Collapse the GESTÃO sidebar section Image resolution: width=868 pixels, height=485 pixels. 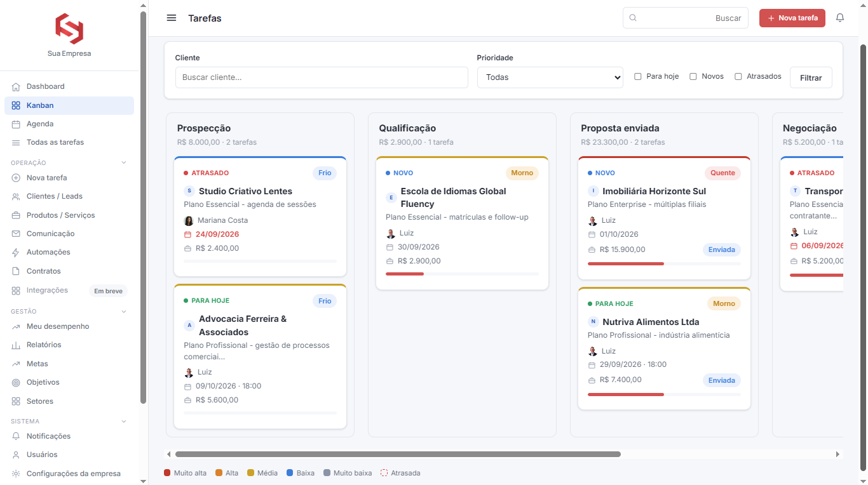[x=124, y=312]
